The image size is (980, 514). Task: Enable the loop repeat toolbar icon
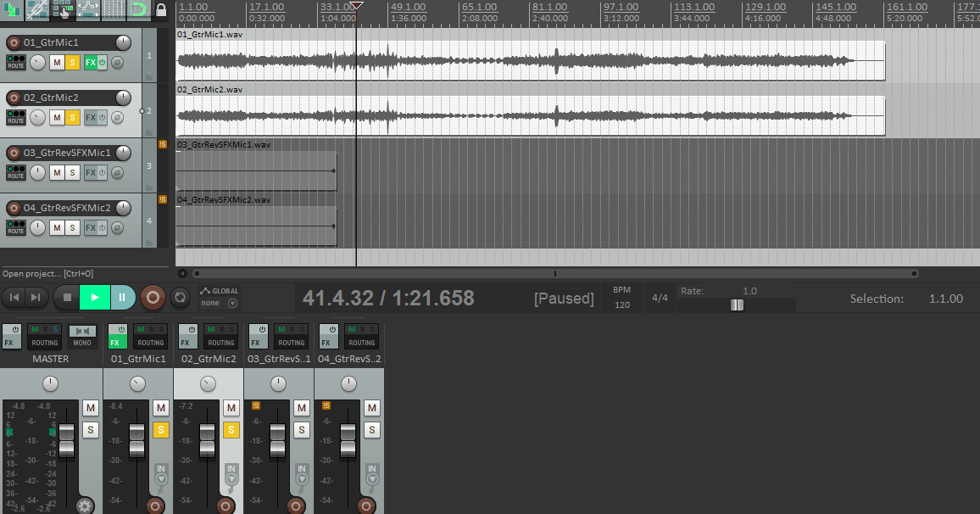coord(137,11)
